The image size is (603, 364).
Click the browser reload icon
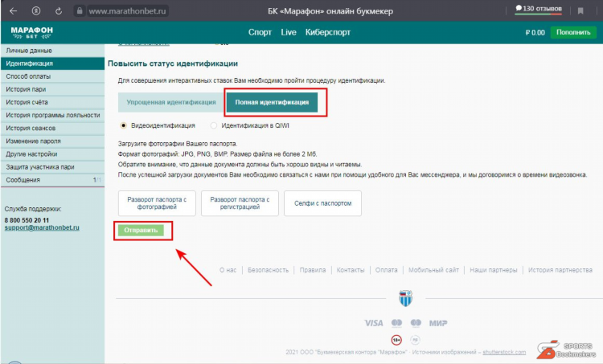pyautogui.click(x=59, y=11)
